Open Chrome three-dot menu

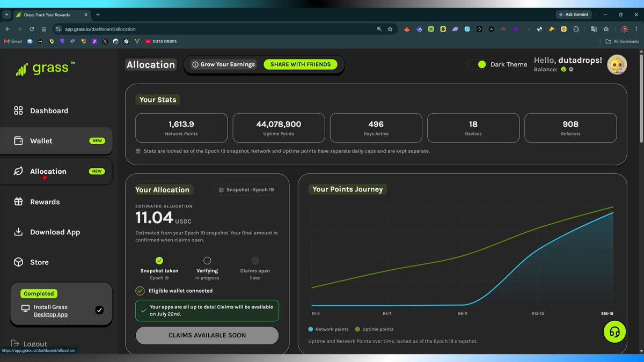point(636,29)
